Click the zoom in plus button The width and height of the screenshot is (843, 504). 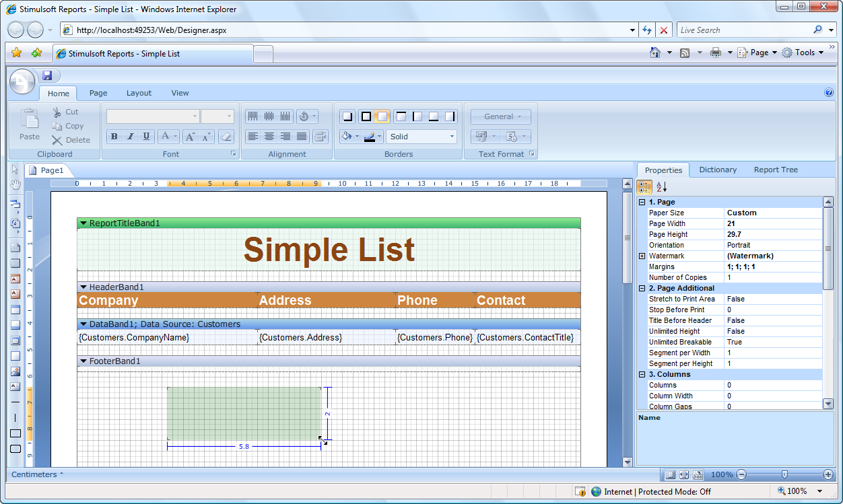828,474
